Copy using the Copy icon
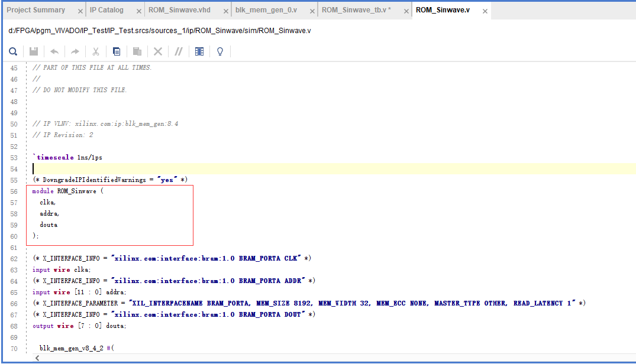 [117, 51]
